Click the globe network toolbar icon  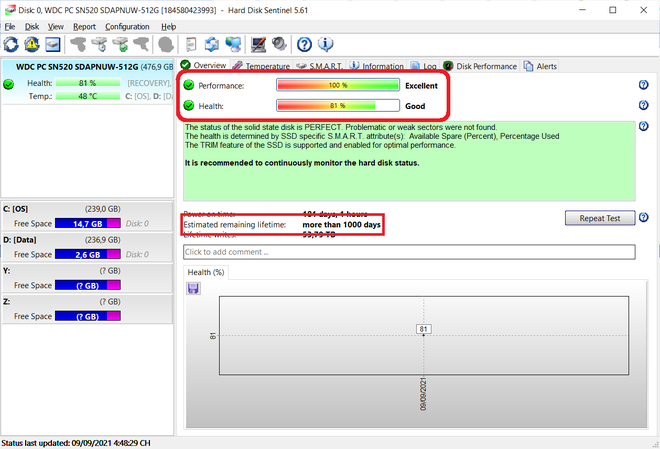pos(233,44)
